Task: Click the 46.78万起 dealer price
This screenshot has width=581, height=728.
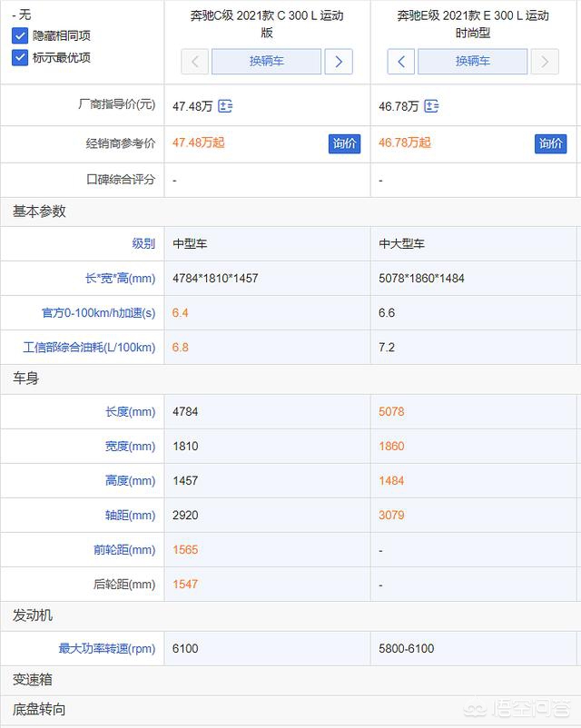Action: click(405, 143)
